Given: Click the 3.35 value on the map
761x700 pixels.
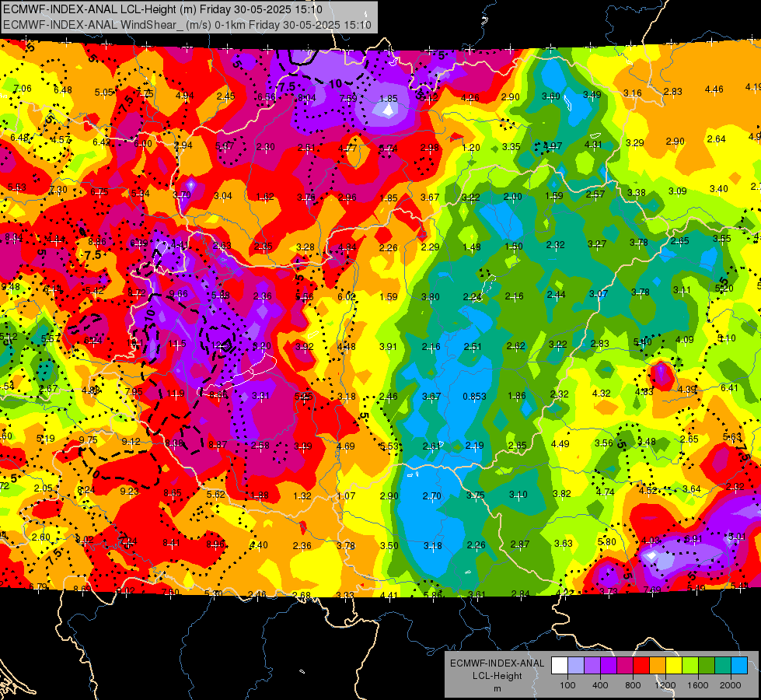Looking at the screenshot, I should 511,147.
